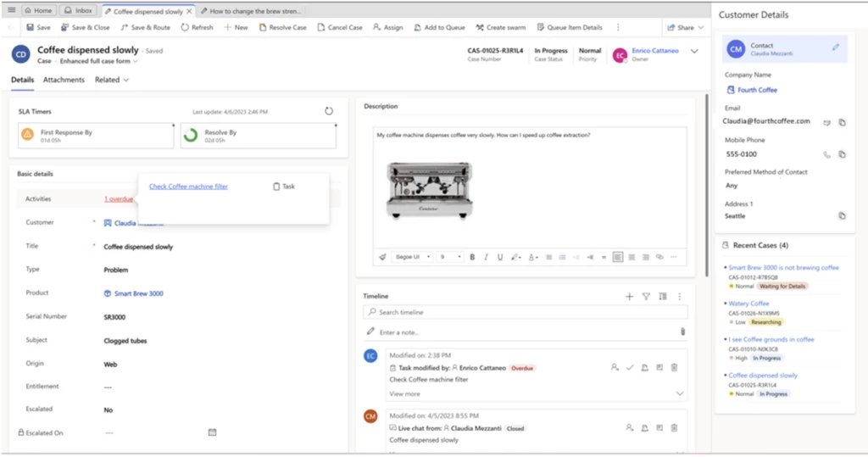Open the timeline filter funnel
The height and width of the screenshot is (457, 868).
[646, 296]
